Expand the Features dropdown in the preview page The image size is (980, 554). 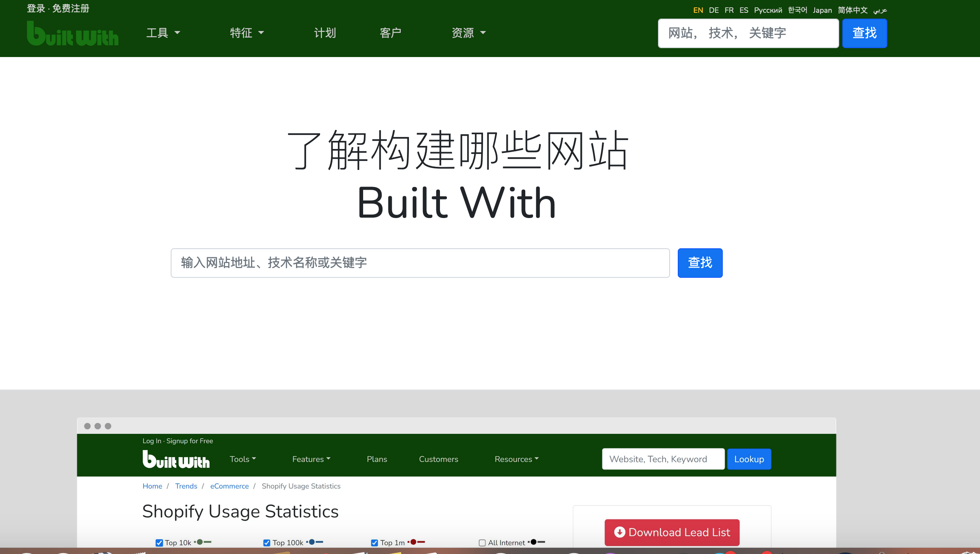(x=311, y=459)
